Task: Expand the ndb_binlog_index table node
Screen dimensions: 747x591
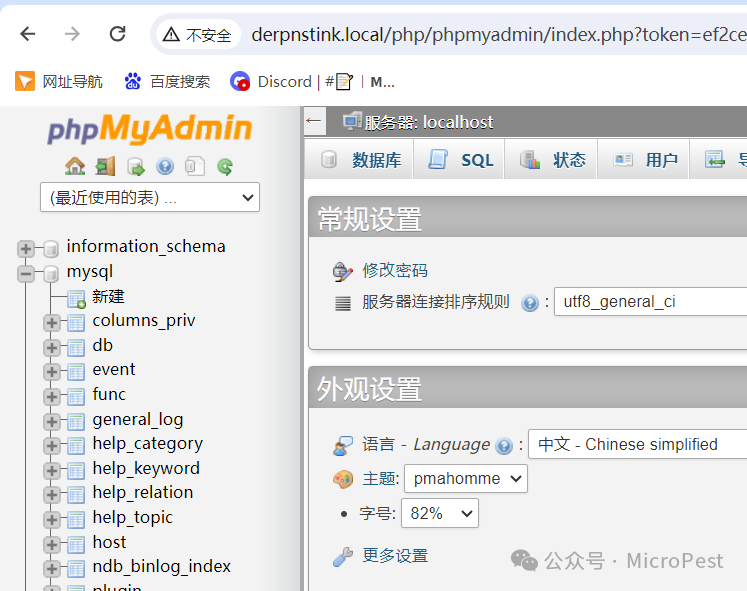Action: [52, 569]
